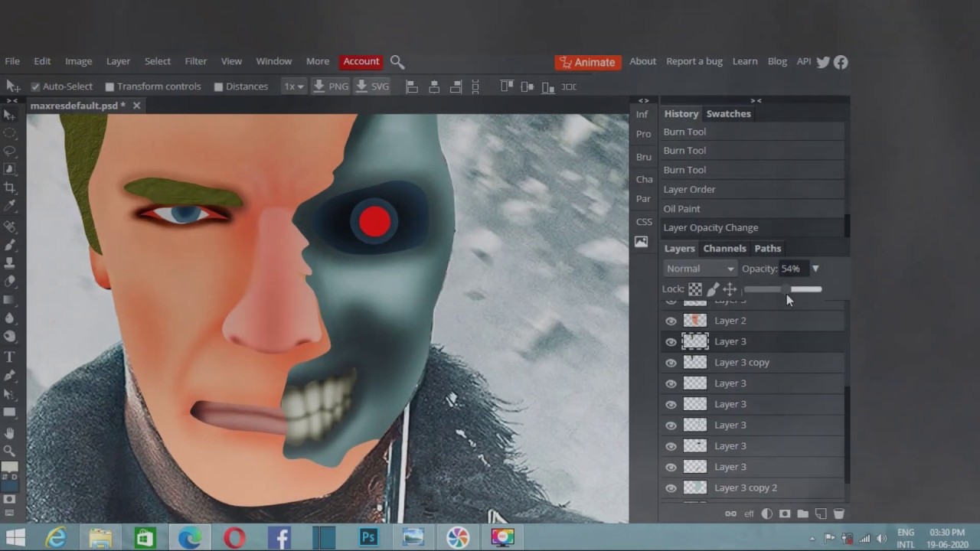Select the Lasso tool
Viewport: 980px width, 551px height.
(x=10, y=151)
